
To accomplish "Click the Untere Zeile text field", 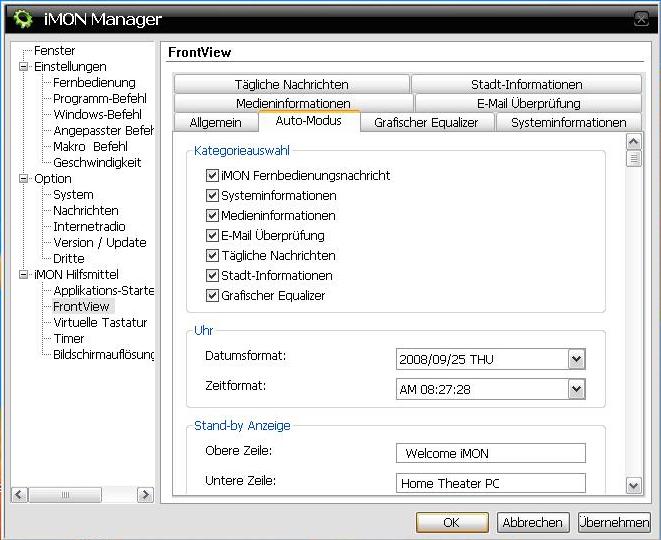I will [x=491, y=483].
